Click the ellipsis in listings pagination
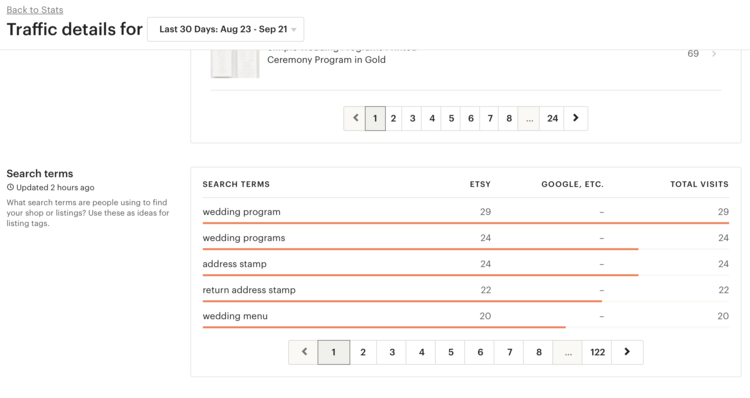750x398 pixels. (529, 118)
